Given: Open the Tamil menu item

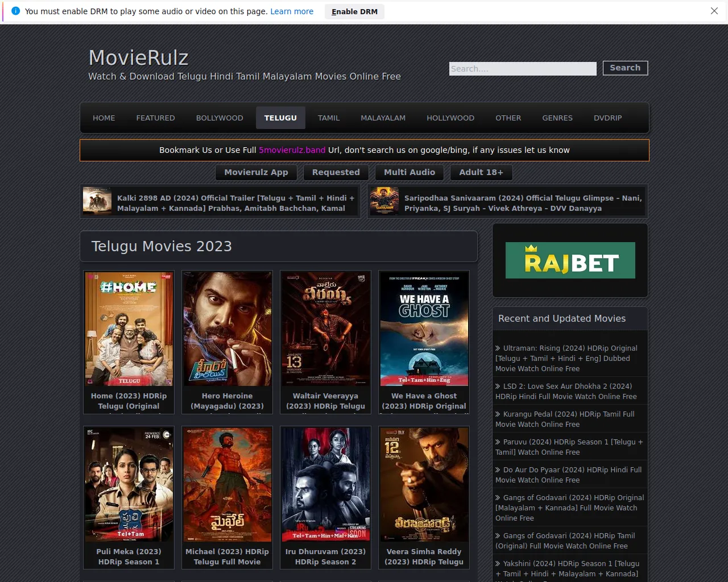Looking at the screenshot, I should [x=329, y=118].
